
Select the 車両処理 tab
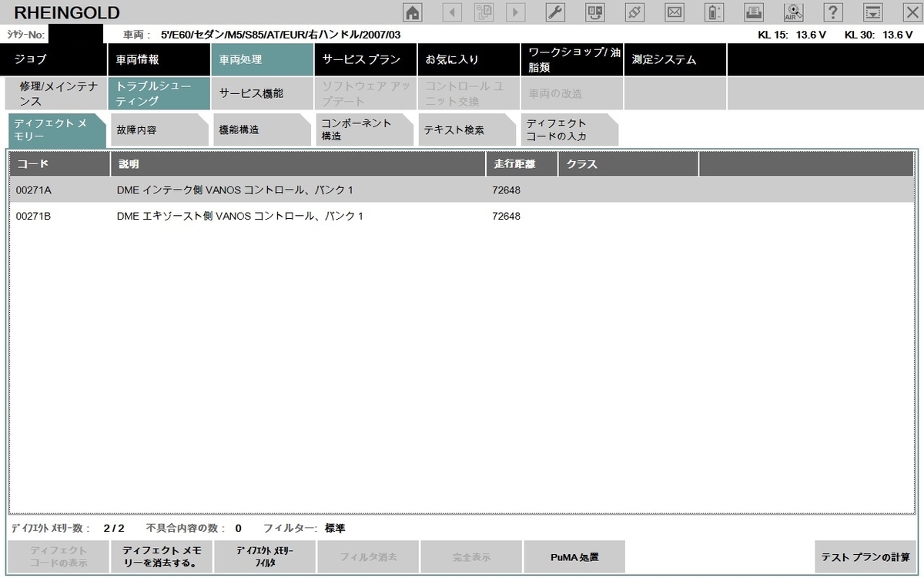coord(262,59)
